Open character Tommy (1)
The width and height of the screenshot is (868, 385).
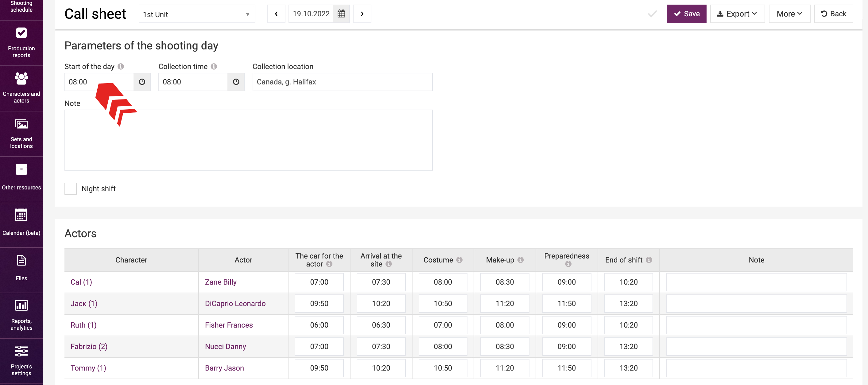coord(88,368)
